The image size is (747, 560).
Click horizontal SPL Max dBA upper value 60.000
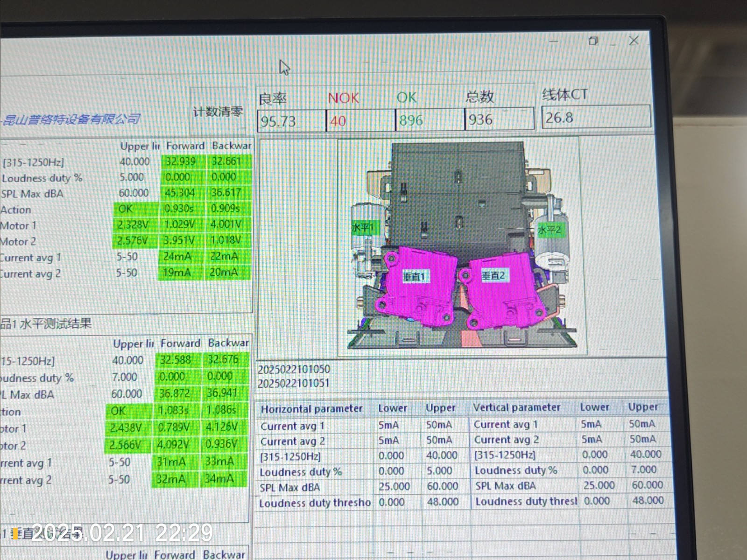(x=442, y=486)
